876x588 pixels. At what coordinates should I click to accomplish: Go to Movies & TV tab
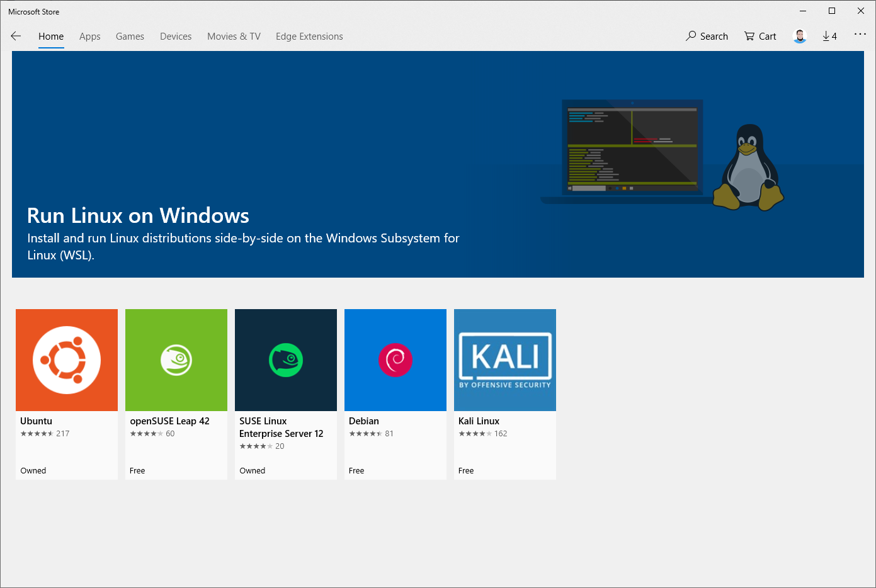tap(234, 37)
